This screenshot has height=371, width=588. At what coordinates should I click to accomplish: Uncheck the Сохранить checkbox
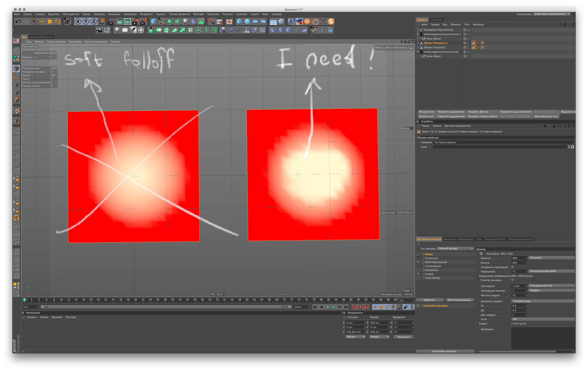418,258
